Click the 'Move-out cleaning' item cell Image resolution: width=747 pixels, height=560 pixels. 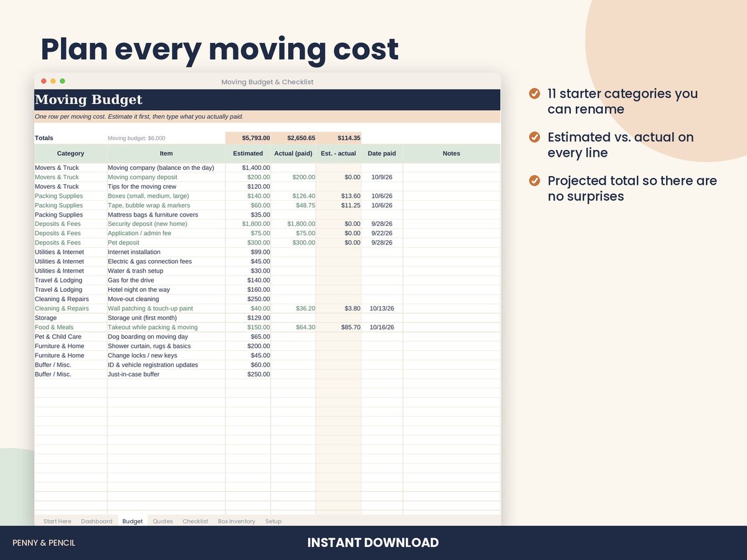(166, 299)
